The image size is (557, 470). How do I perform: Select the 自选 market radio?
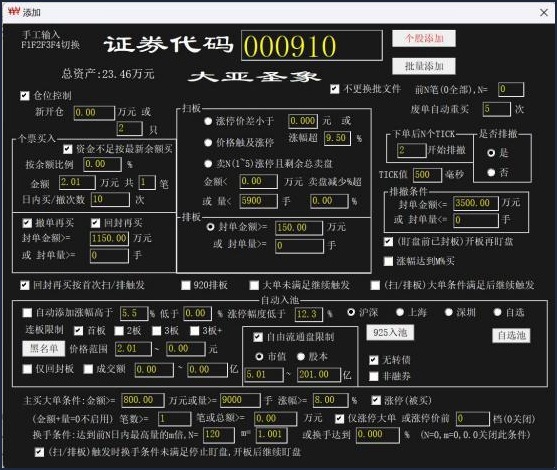497,312
